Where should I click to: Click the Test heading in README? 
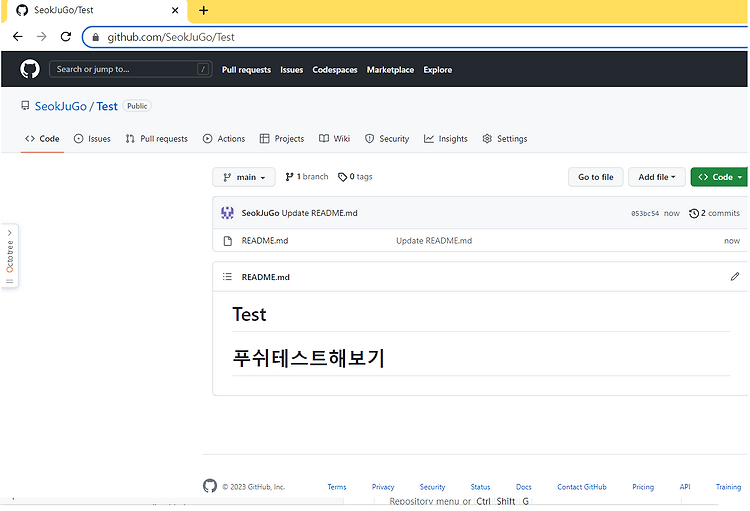(249, 314)
